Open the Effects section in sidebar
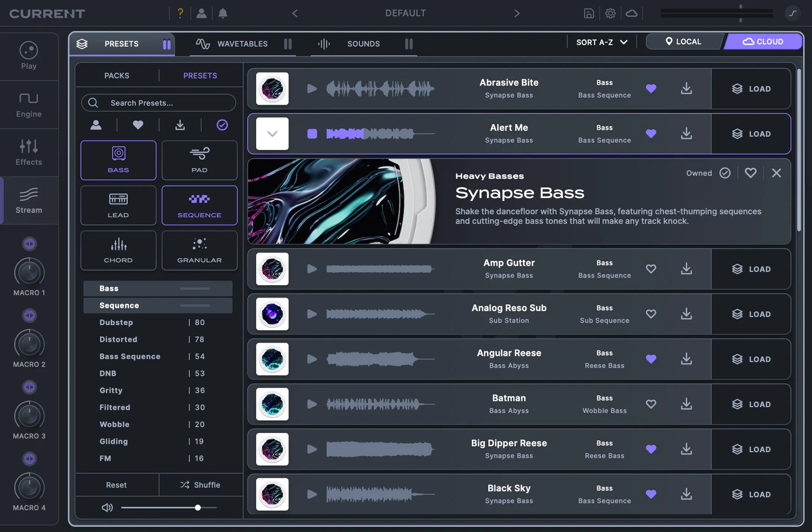Image resolution: width=812 pixels, height=532 pixels. point(29,152)
